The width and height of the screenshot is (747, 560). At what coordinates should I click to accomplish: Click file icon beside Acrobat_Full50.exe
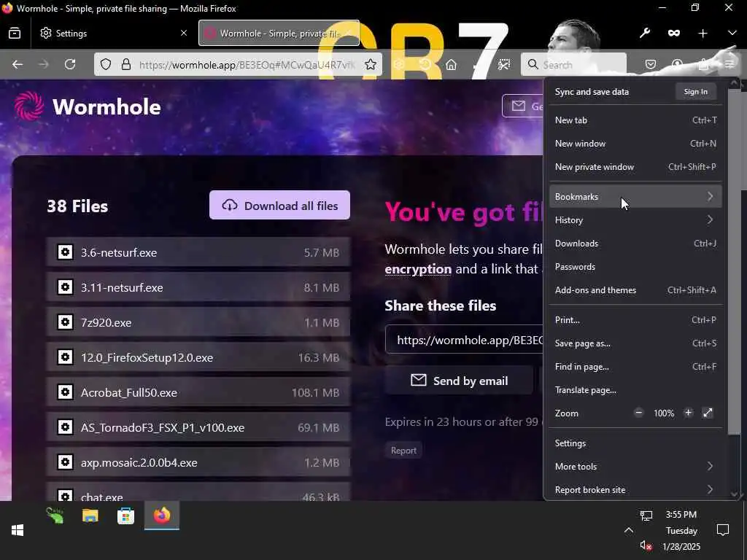click(65, 392)
